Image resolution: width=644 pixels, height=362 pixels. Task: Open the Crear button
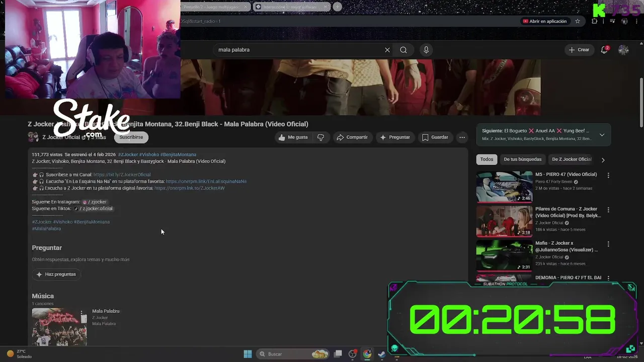[x=579, y=50]
